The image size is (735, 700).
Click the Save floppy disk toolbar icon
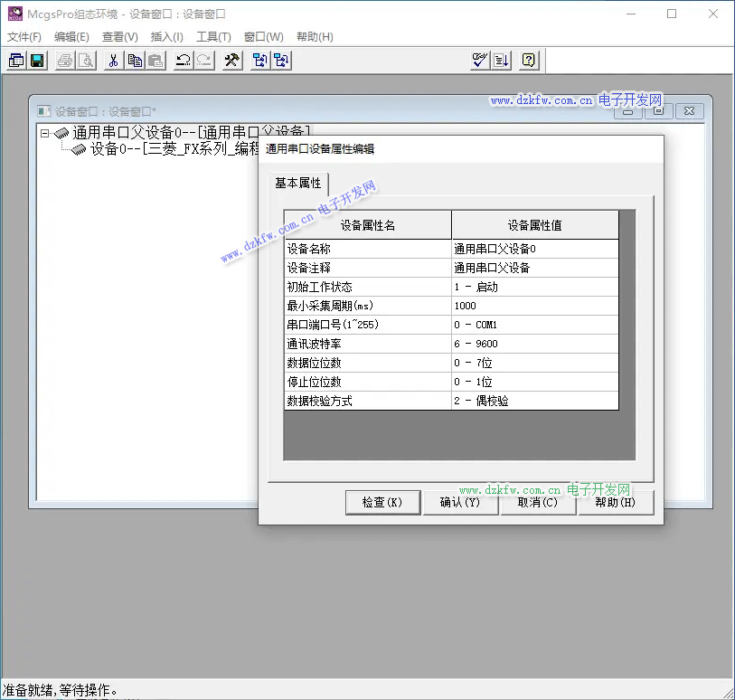tap(37, 61)
